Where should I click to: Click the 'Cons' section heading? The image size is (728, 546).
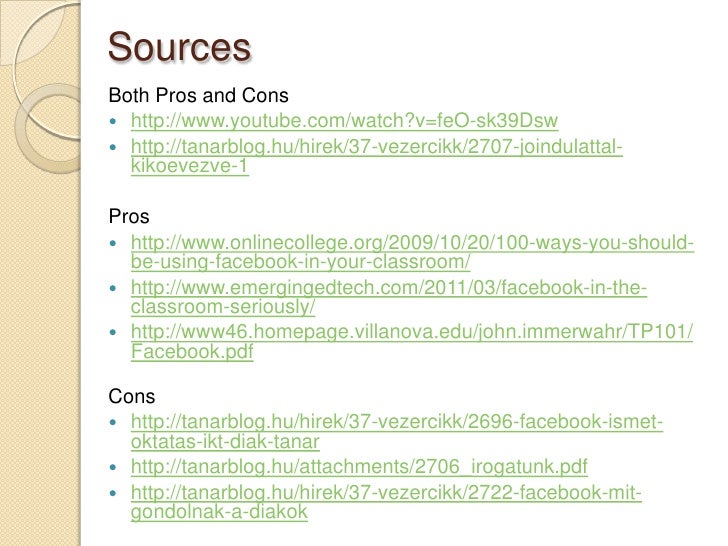[131, 396]
